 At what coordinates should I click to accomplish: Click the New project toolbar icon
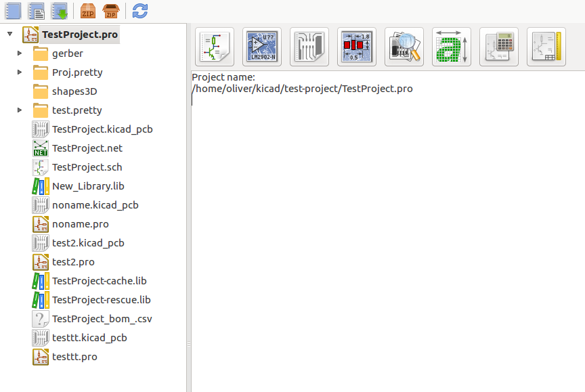(x=14, y=11)
